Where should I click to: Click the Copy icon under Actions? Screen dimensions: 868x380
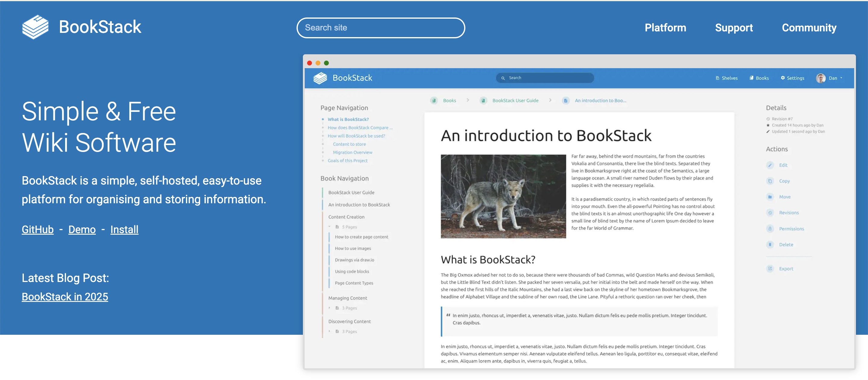point(770,181)
